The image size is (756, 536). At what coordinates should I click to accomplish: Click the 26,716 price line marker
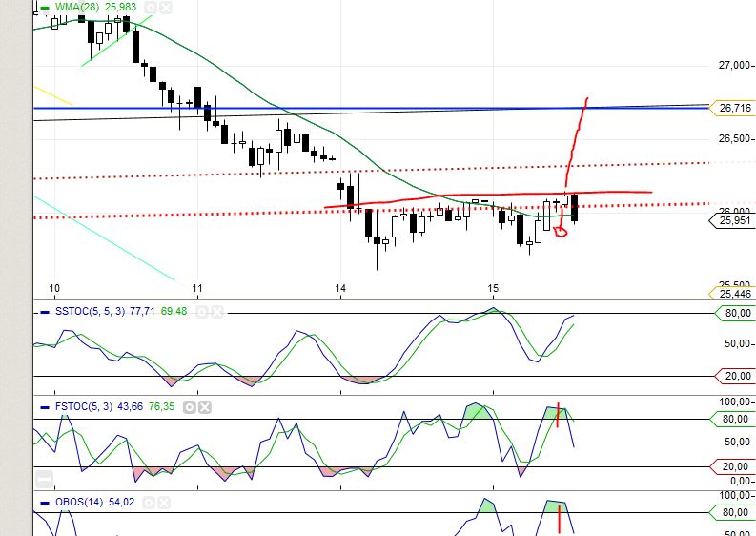(x=732, y=108)
